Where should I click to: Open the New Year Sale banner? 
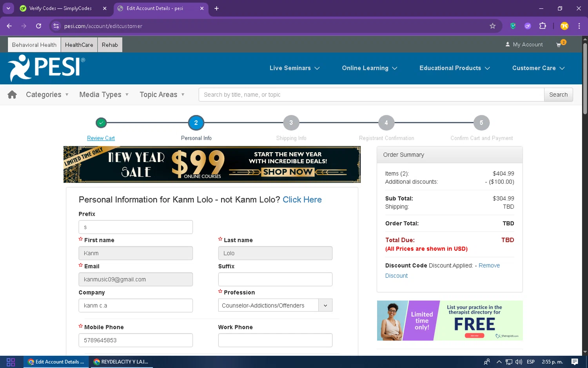point(212,164)
